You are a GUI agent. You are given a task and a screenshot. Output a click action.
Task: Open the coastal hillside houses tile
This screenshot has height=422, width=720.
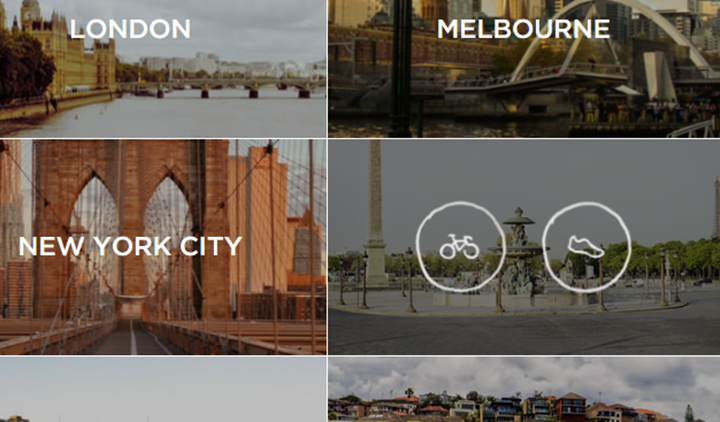524,390
